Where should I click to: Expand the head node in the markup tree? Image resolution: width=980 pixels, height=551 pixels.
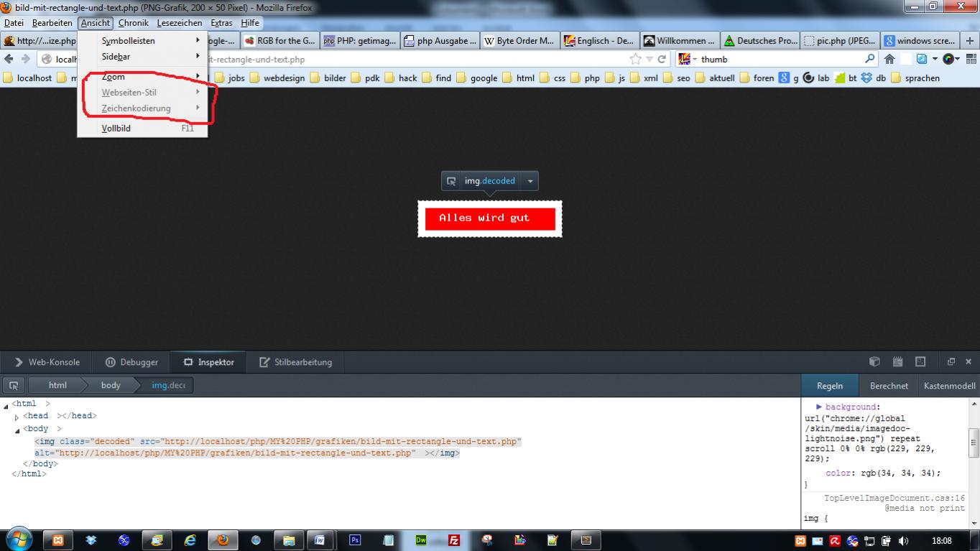coord(17,417)
